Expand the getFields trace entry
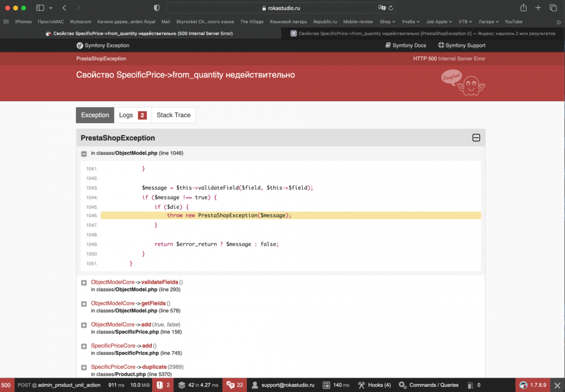The width and height of the screenshot is (565, 392). coord(84,304)
